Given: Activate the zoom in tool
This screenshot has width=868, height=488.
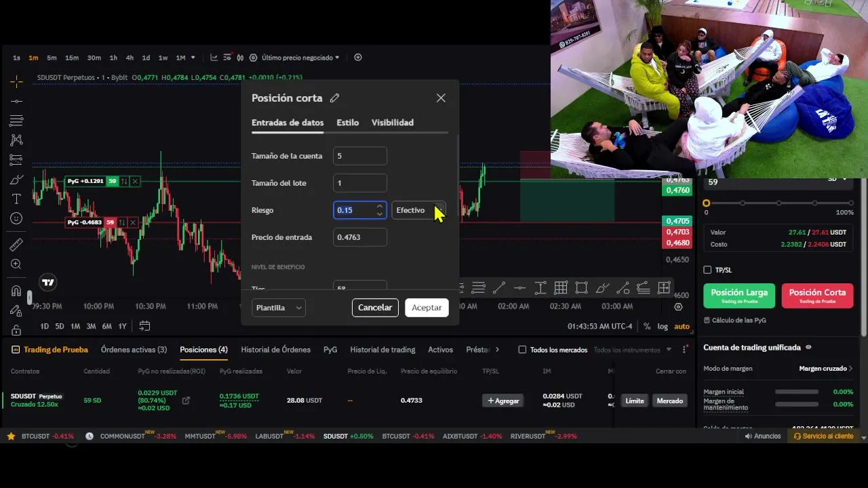Looking at the screenshot, I should coord(16,264).
